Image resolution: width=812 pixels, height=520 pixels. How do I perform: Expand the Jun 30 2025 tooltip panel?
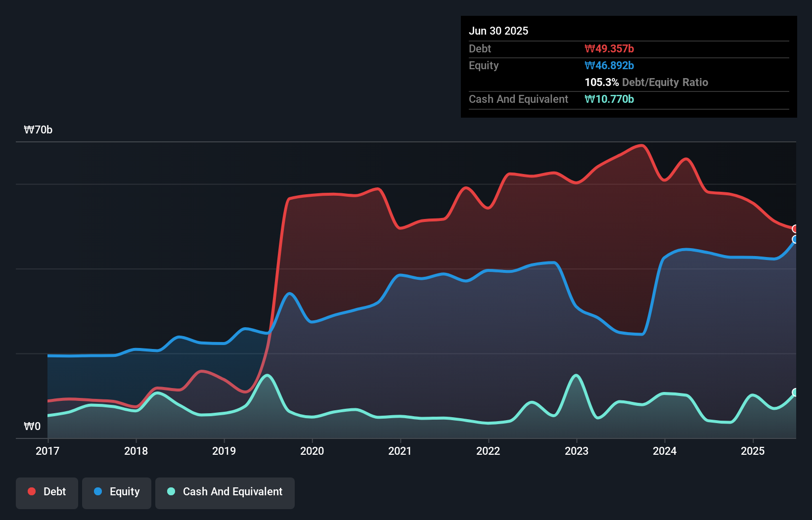click(499, 31)
